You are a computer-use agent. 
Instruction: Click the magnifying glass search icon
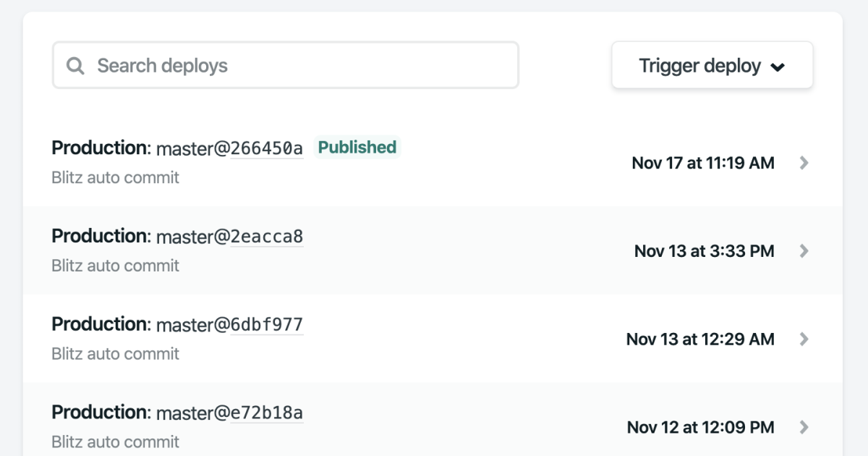coord(75,66)
